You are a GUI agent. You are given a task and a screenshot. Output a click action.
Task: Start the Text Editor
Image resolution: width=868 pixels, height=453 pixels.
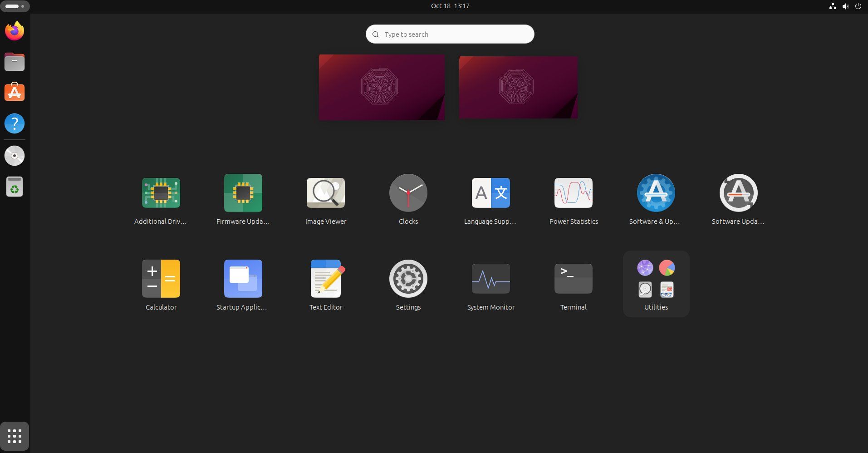coord(326,278)
